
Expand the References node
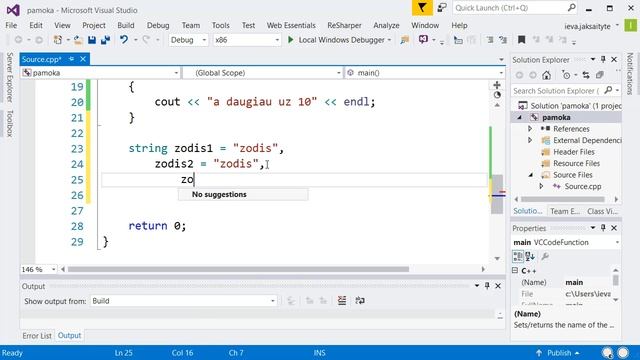point(530,129)
